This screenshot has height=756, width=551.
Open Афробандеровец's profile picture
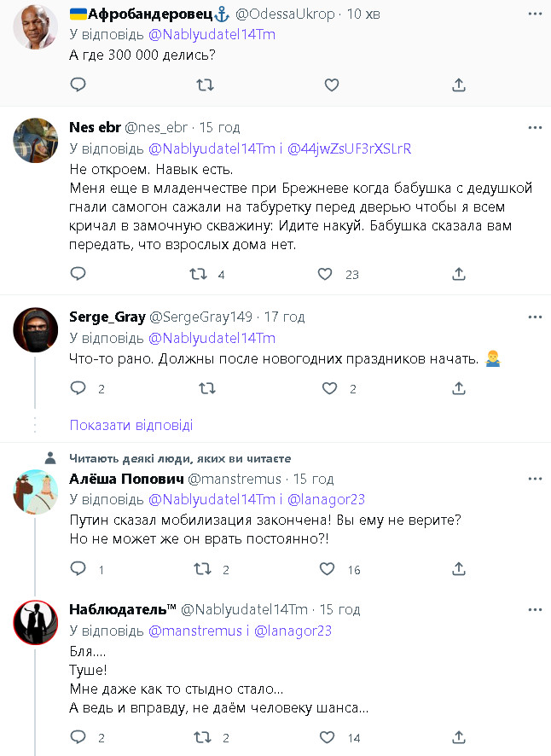tap(36, 31)
